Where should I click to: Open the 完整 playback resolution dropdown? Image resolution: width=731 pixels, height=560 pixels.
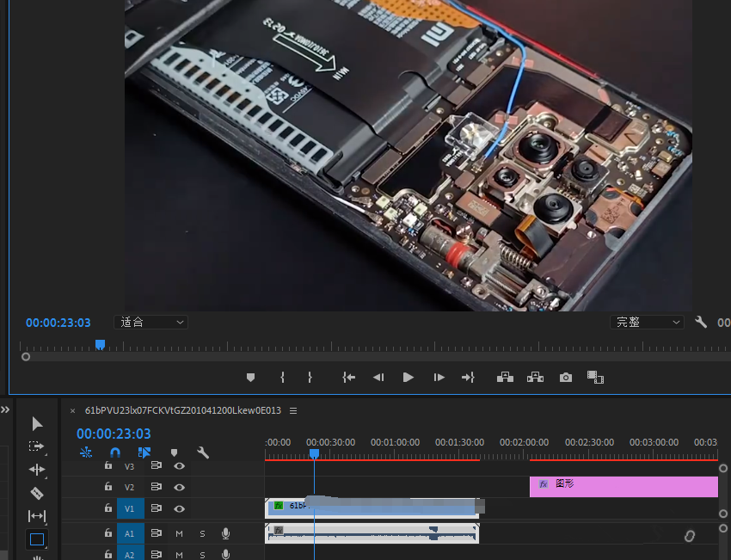click(x=647, y=323)
